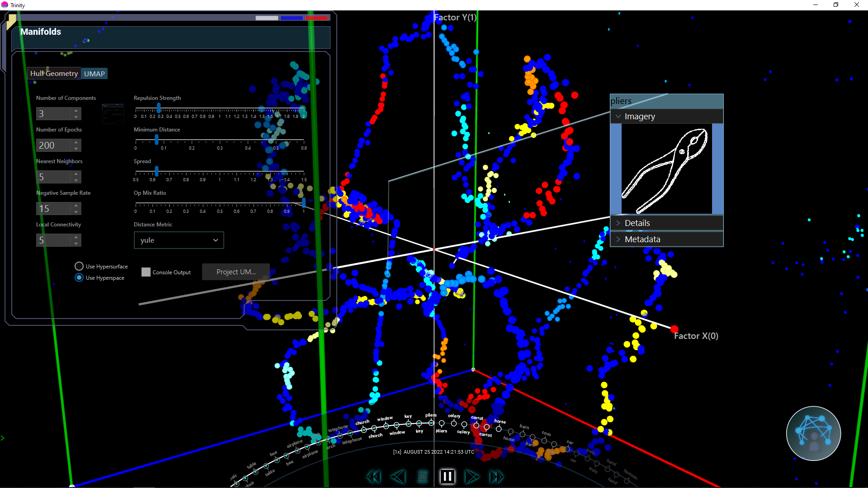Click the pause playback button

(x=447, y=477)
